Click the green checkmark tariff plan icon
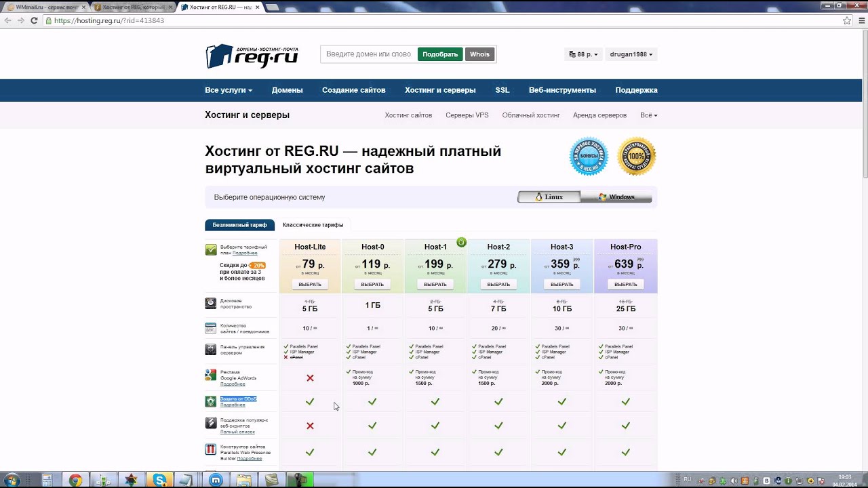This screenshot has width=868, height=488. 211,249
